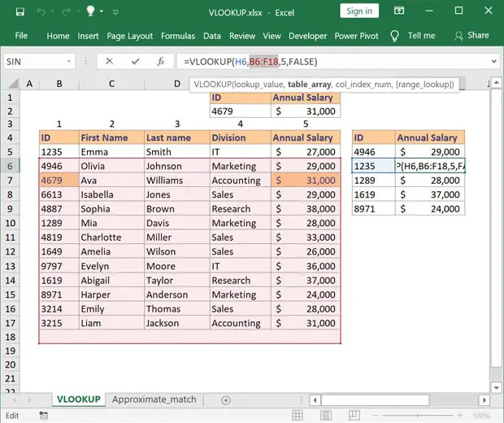Open the Review ribbon tab
Screen dimensions: 504x423
(x=242, y=36)
